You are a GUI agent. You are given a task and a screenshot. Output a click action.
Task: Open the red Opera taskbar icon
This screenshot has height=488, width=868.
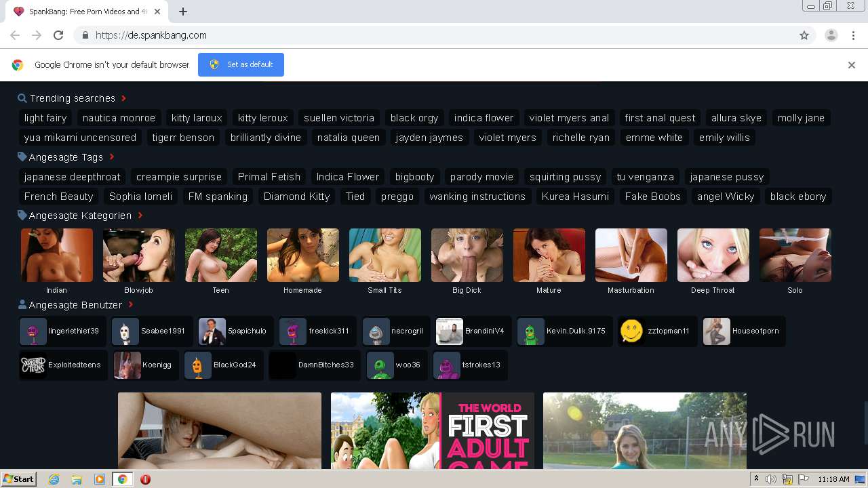(145, 479)
